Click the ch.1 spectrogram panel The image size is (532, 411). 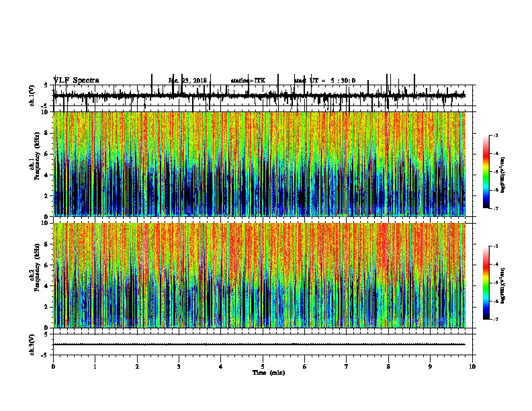(x=259, y=164)
